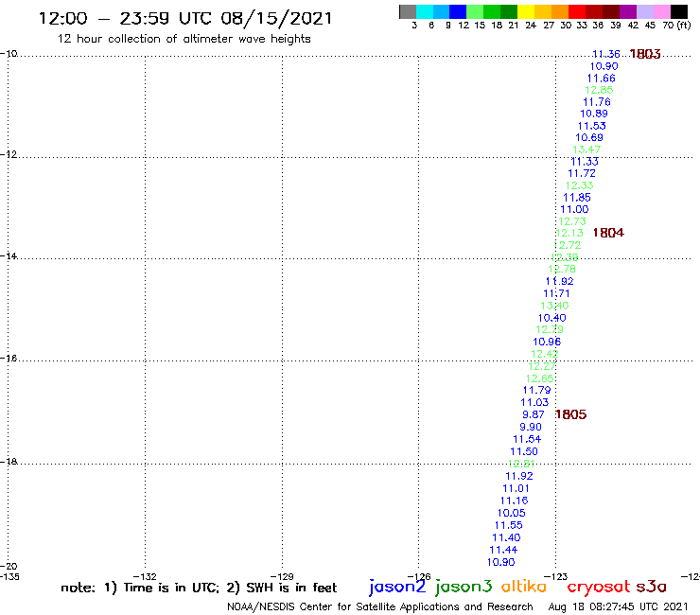Click the 11.53 wave height value
700x615 pixels.
[x=591, y=126]
